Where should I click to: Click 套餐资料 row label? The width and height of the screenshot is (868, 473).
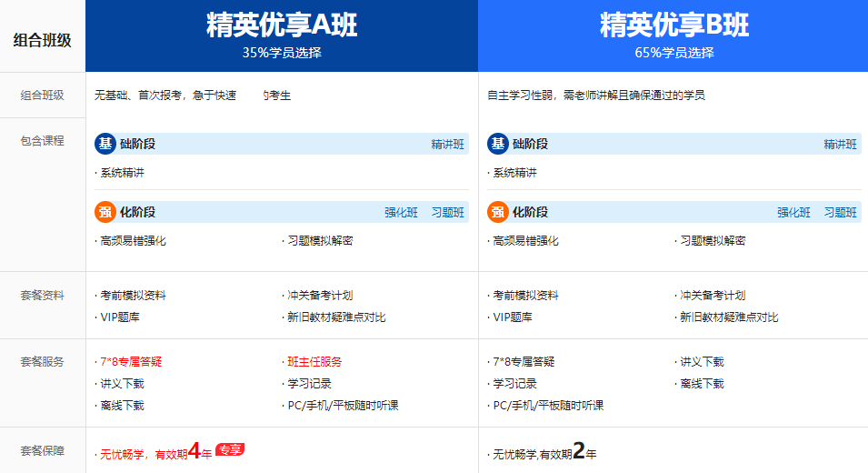click(x=43, y=296)
